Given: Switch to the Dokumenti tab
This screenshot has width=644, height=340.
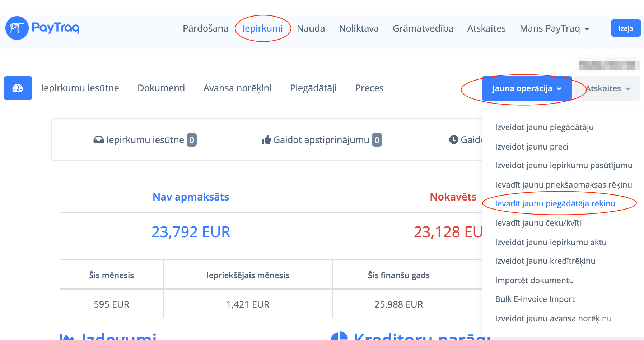Looking at the screenshot, I should pyautogui.click(x=161, y=88).
